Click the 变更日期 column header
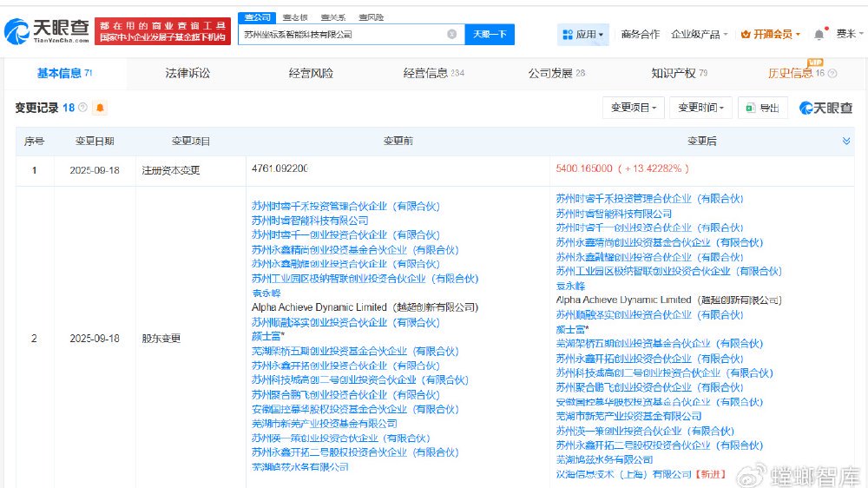 click(95, 142)
